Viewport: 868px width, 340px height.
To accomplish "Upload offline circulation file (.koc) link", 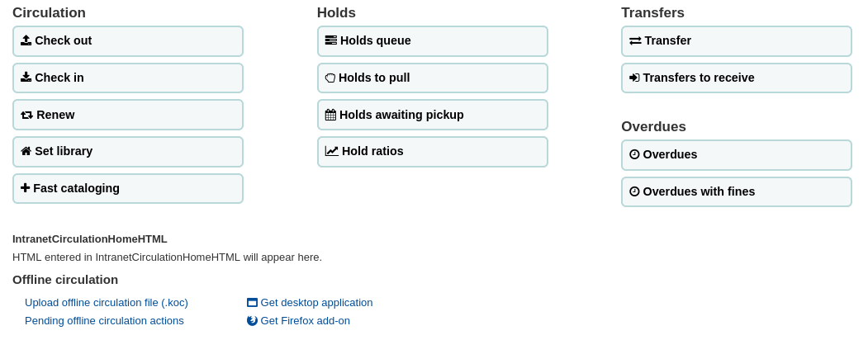I will (107, 303).
